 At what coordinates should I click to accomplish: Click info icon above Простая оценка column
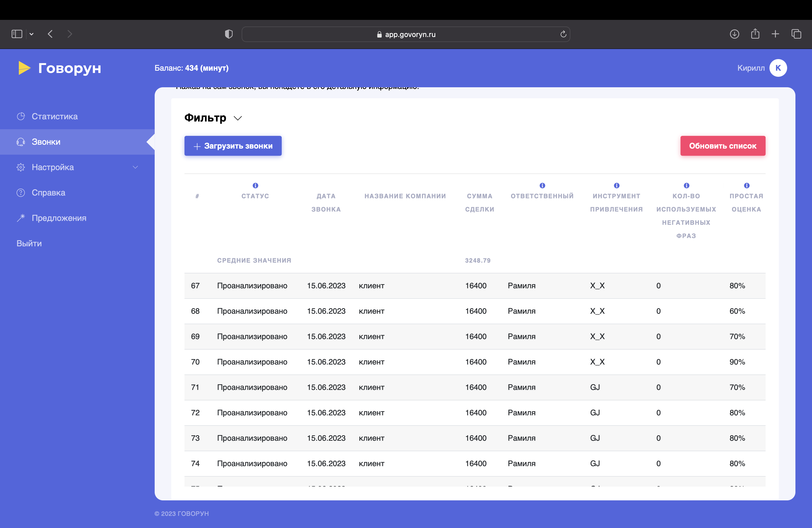pos(747,186)
